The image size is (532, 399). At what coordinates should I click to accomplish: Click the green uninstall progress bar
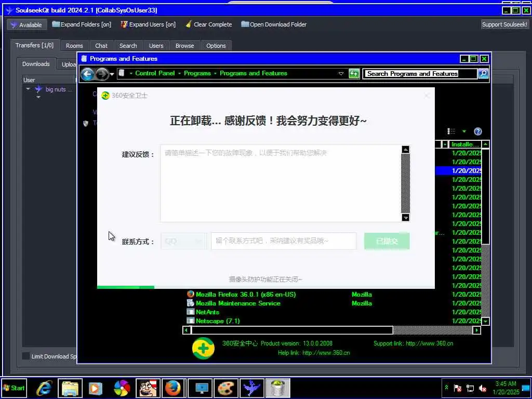coord(126,287)
